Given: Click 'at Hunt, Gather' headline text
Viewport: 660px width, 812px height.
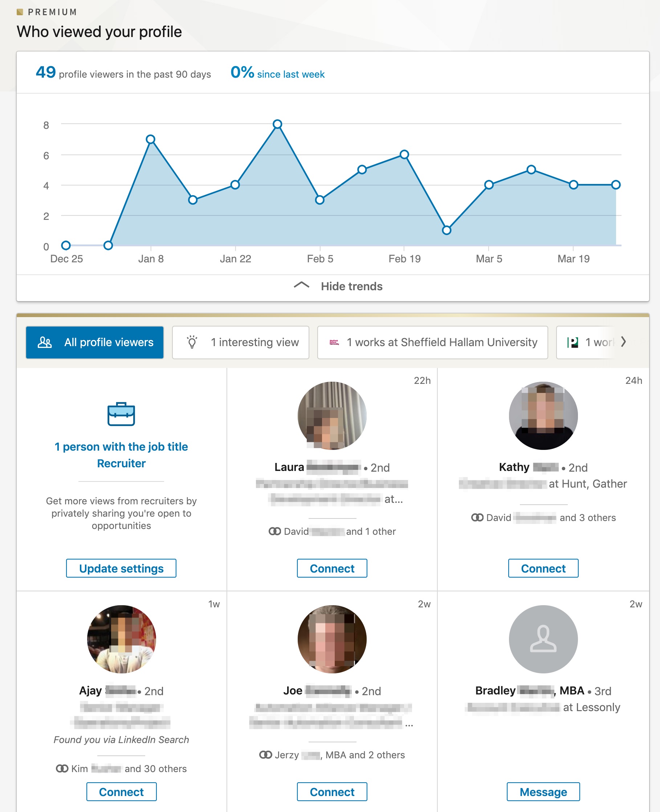Looking at the screenshot, I should [588, 484].
